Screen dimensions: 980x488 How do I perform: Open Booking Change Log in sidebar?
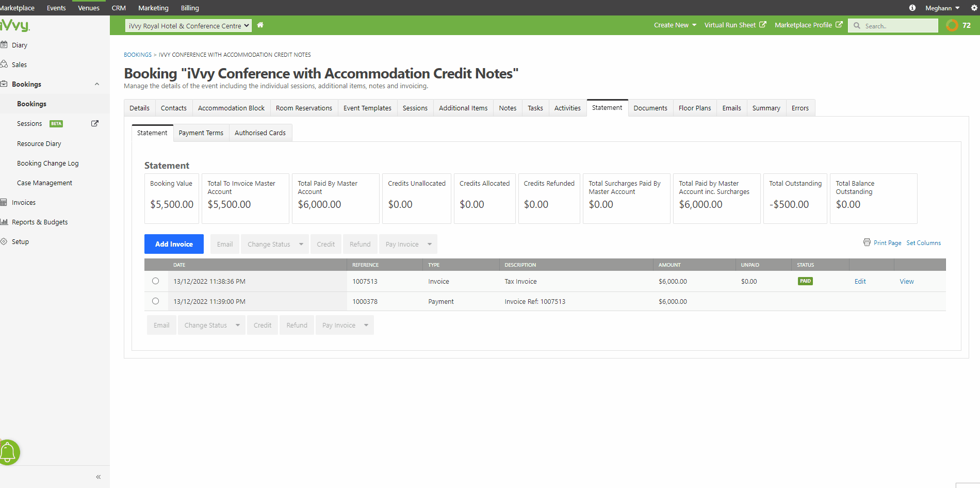[47, 163]
